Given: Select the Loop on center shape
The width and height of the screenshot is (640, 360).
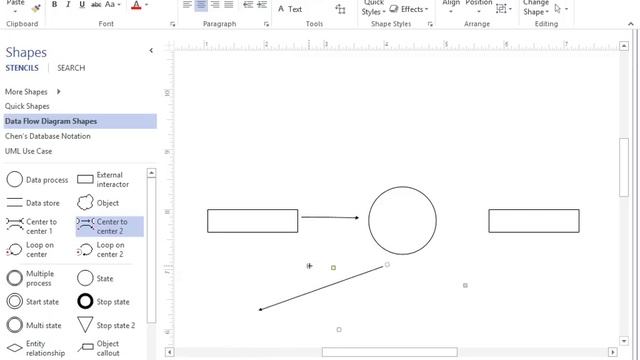Looking at the screenshot, I should coord(30,249).
